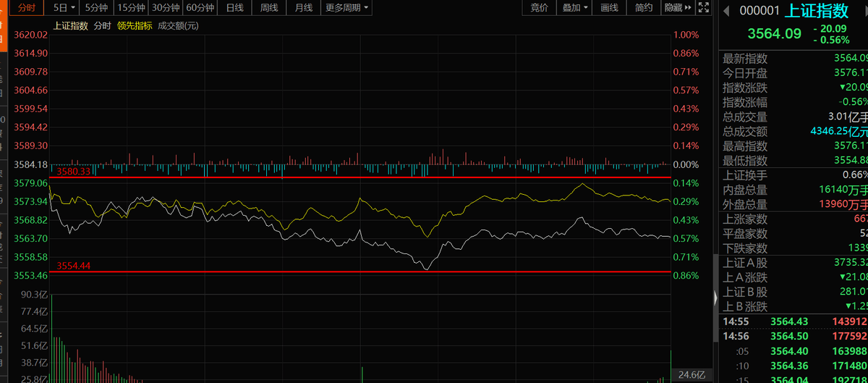Click the 上证A股 row
The width and height of the screenshot is (868, 383).
coord(794,263)
